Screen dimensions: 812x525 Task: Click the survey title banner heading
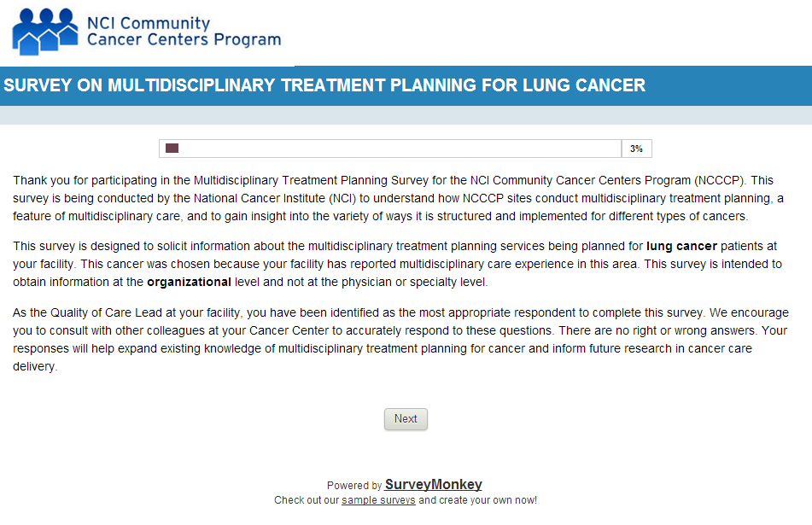point(324,85)
